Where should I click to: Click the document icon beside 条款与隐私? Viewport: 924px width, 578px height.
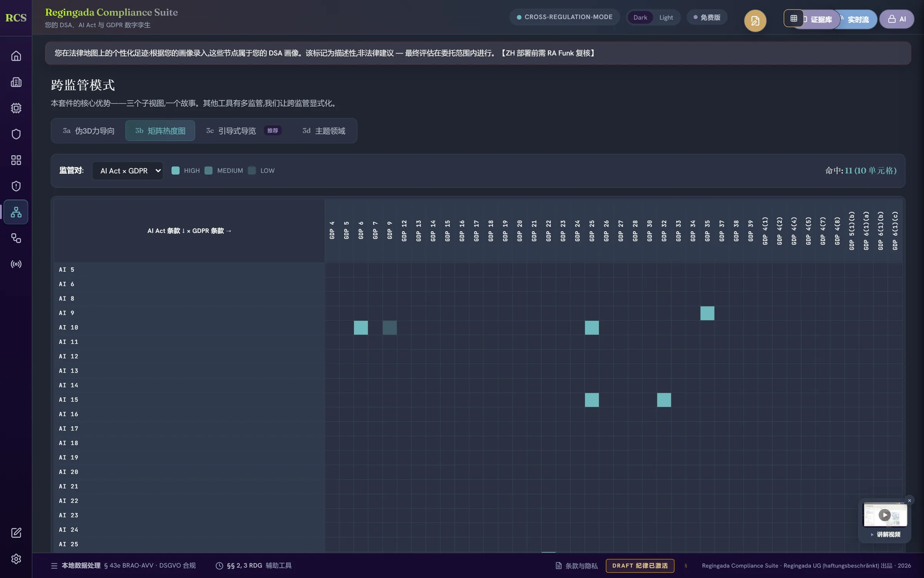[559, 566]
